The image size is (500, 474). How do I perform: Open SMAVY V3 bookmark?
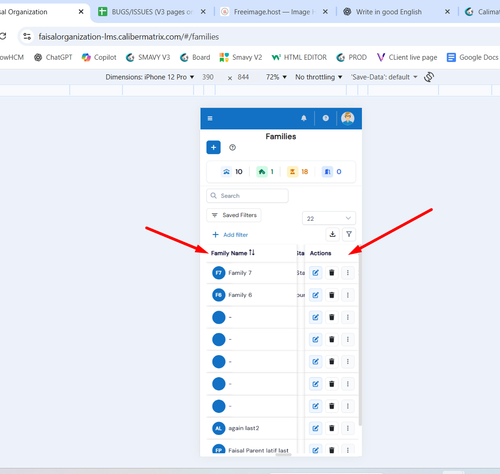(148, 57)
